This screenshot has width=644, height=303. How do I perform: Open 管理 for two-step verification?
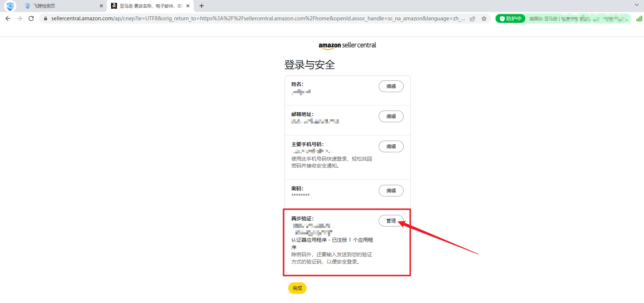click(x=391, y=221)
